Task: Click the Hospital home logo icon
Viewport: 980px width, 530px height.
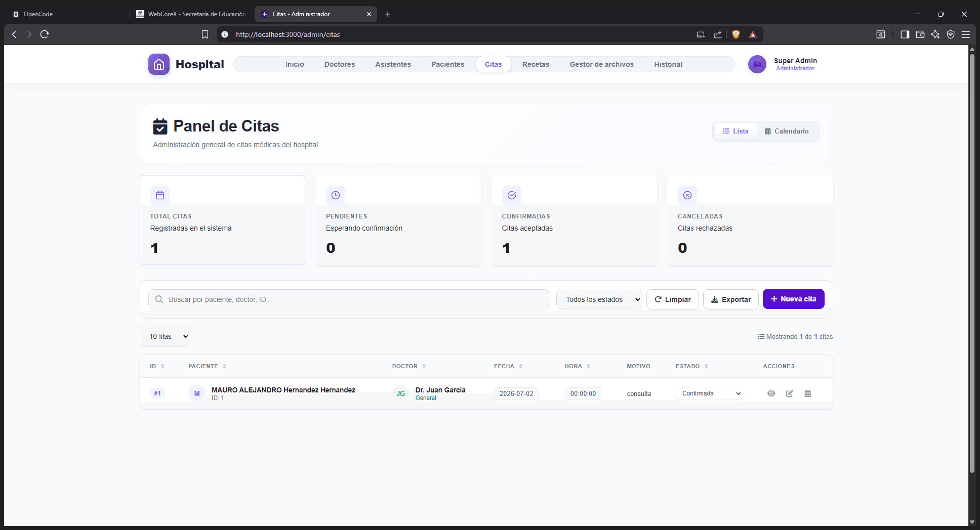Action: (159, 64)
